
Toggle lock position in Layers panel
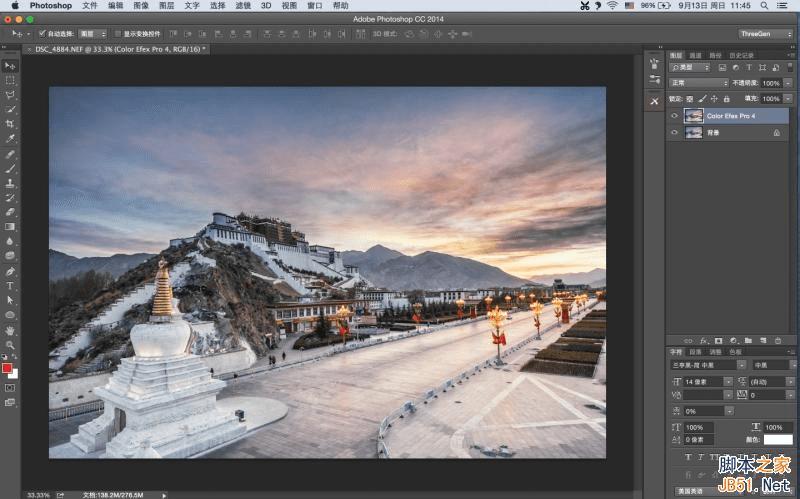point(714,98)
